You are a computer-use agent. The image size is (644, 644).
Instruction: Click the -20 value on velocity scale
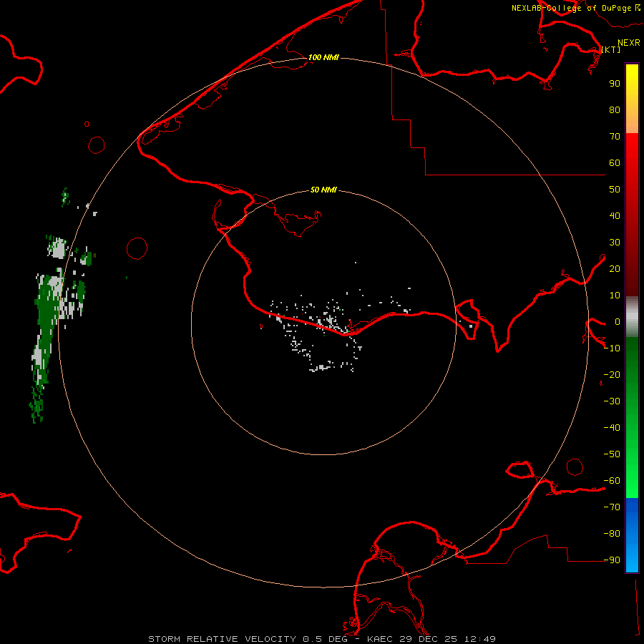pos(612,375)
